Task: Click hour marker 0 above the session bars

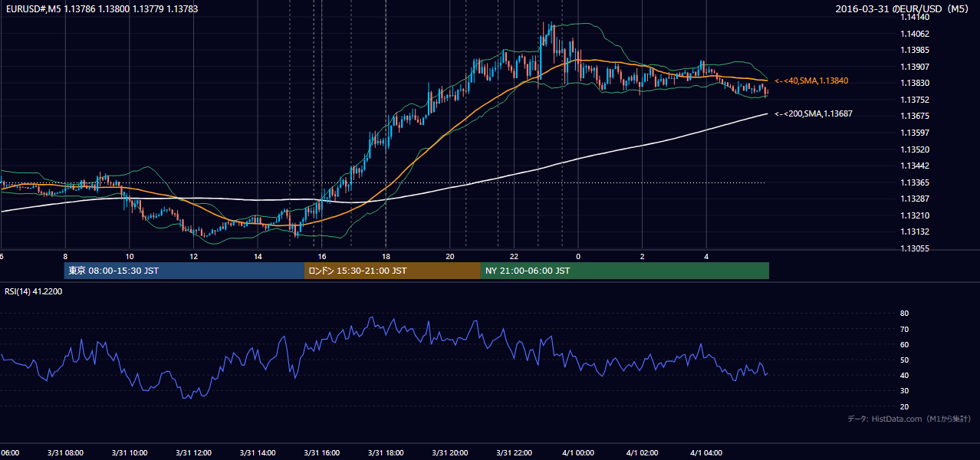Action: coord(578,256)
